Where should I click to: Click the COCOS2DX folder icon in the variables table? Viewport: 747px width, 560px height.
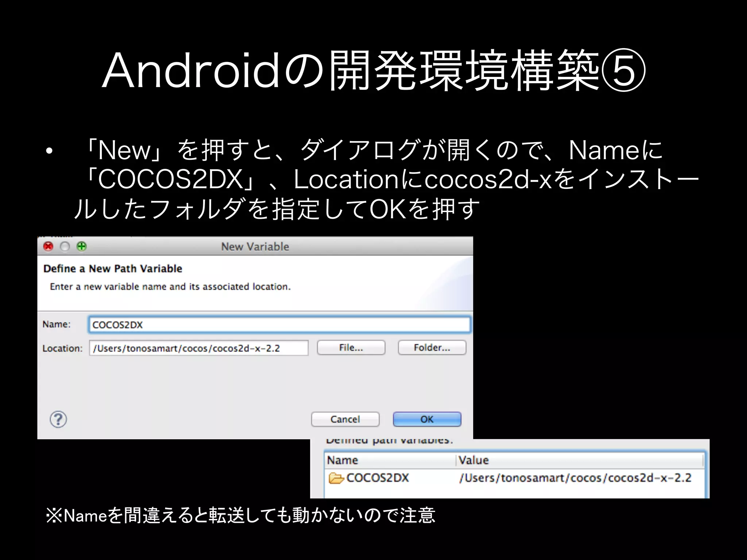336,478
